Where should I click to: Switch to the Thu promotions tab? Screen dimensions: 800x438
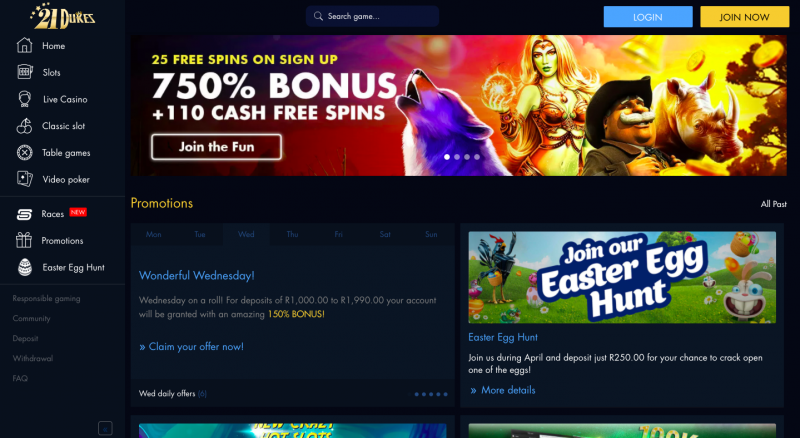[x=292, y=234]
